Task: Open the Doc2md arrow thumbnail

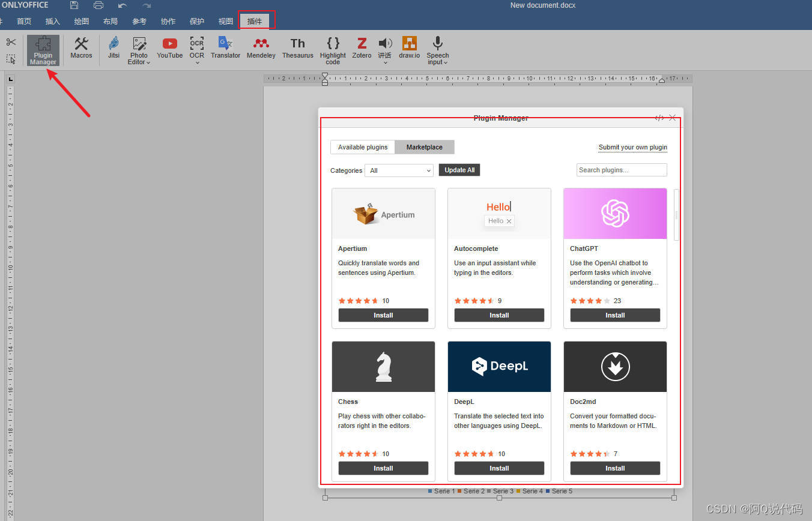Action: (x=615, y=367)
